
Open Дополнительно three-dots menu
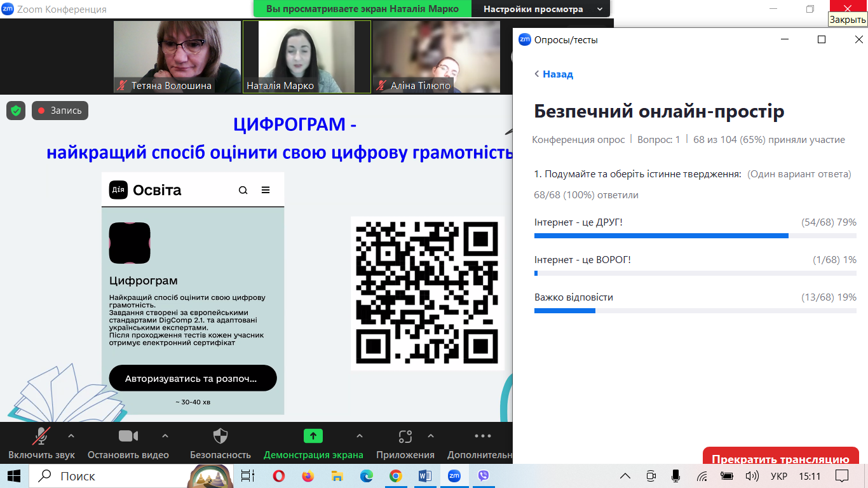(x=483, y=437)
